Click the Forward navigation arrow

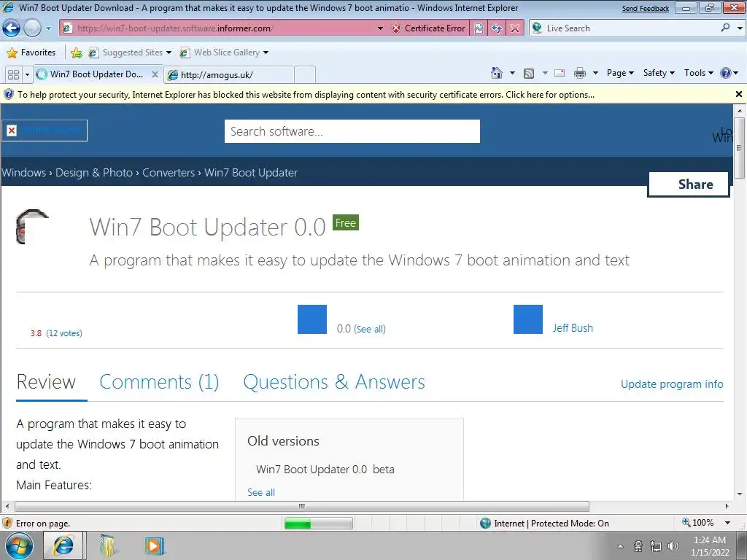coord(32,28)
